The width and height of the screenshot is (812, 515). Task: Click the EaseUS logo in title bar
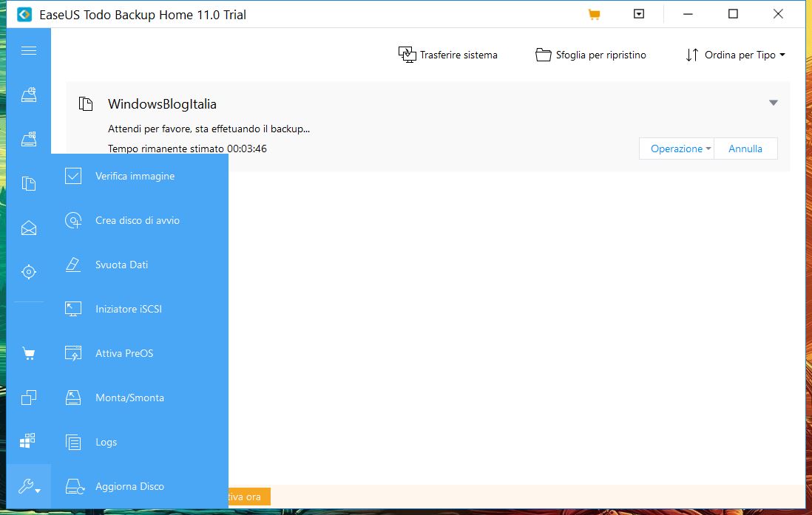24,15
